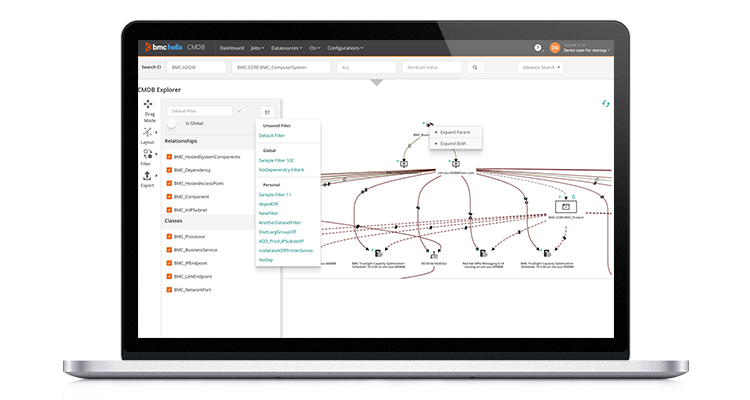Click the refresh graph icon
The image size is (750, 400).
605,103
